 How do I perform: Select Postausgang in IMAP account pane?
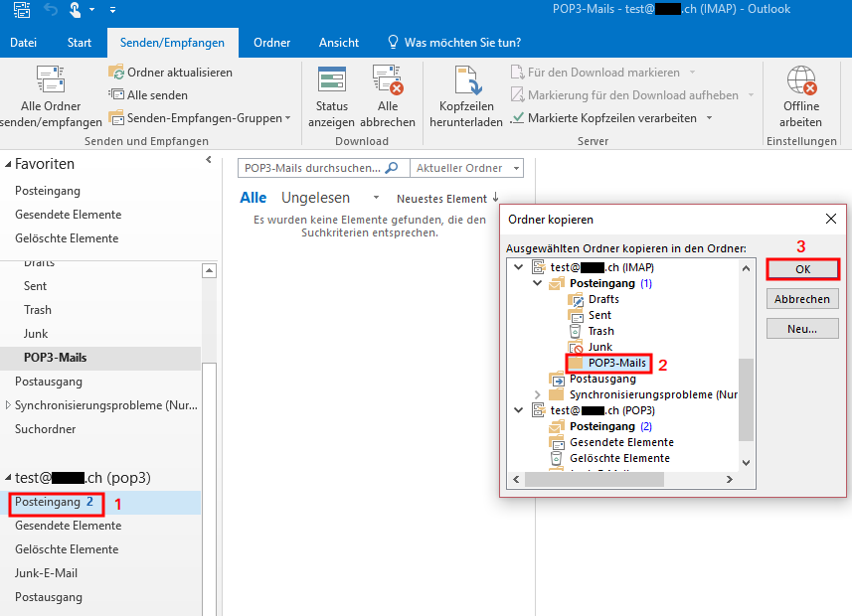(49, 382)
